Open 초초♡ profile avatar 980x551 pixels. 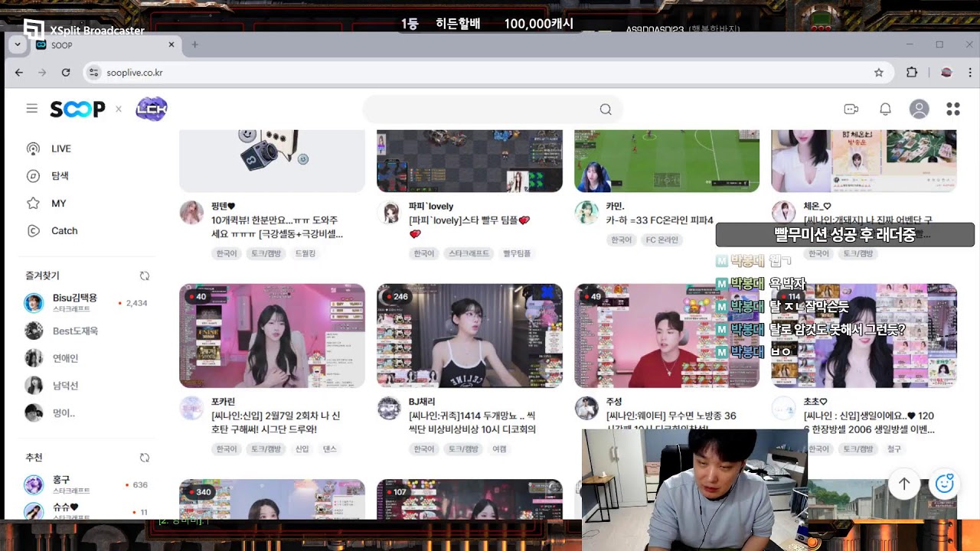click(783, 408)
